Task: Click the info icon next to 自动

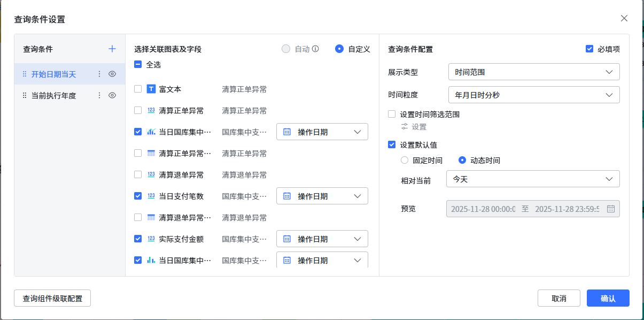Action: coord(315,49)
